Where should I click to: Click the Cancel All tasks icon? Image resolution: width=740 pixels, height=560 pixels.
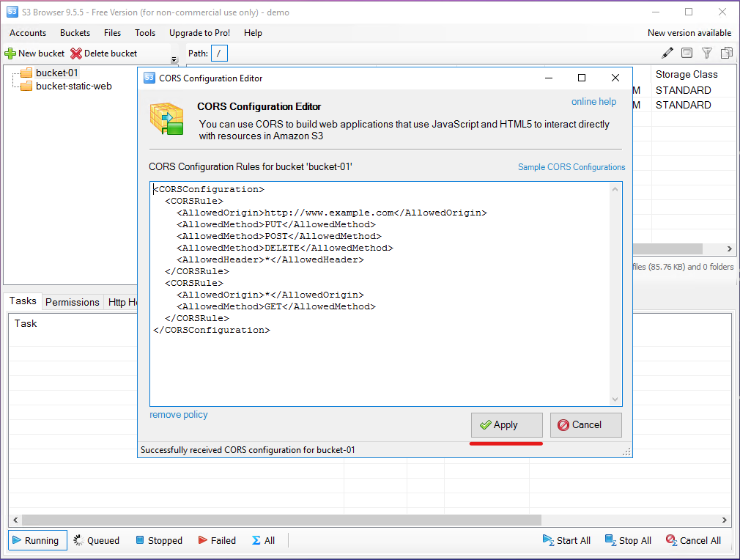[x=671, y=540]
